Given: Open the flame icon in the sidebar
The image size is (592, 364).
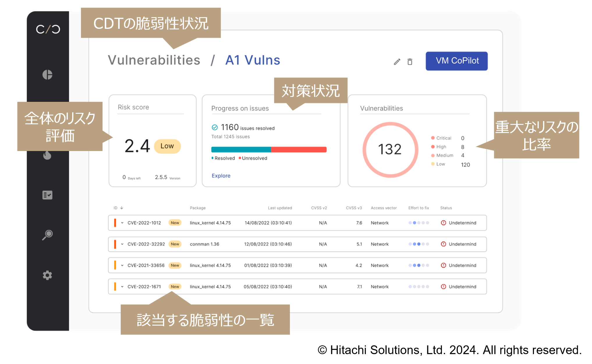Looking at the screenshot, I should tap(47, 155).
